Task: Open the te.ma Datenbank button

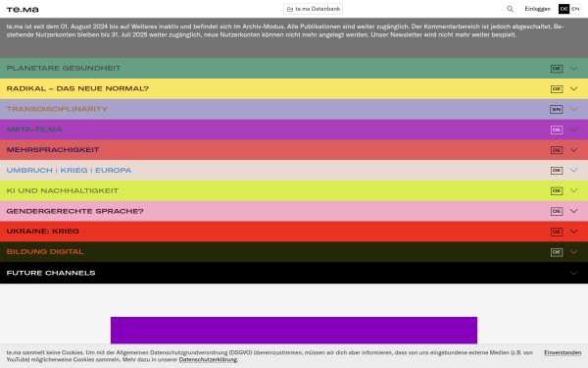Action: click(314, 9)
